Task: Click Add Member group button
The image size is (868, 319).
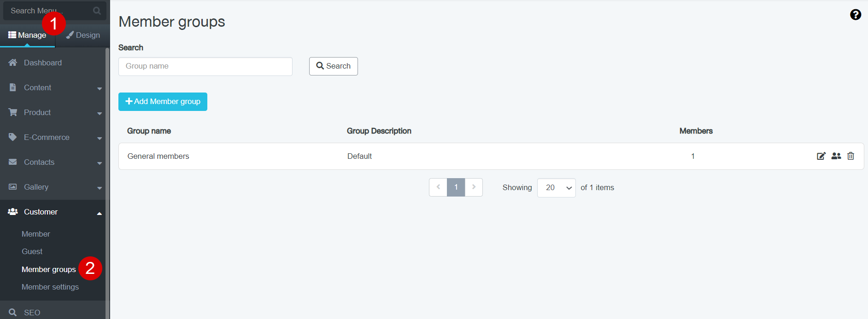Action: (163, 102)
